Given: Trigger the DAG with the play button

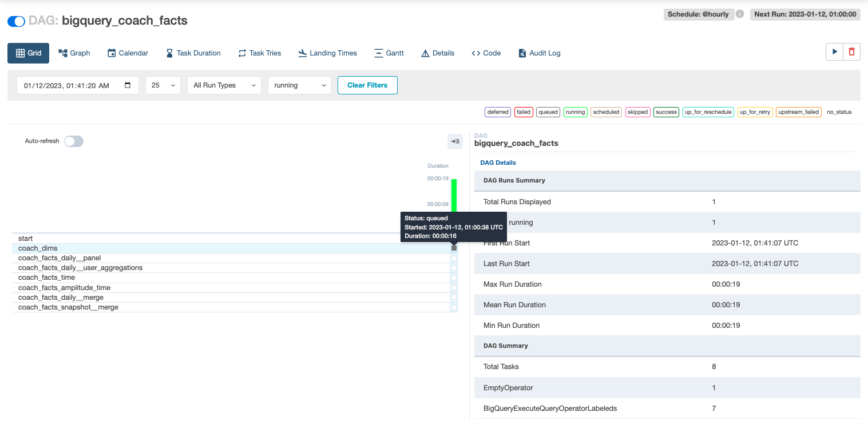Looking at the screenshot, I should pyautogui.click(x=834, y=51).
